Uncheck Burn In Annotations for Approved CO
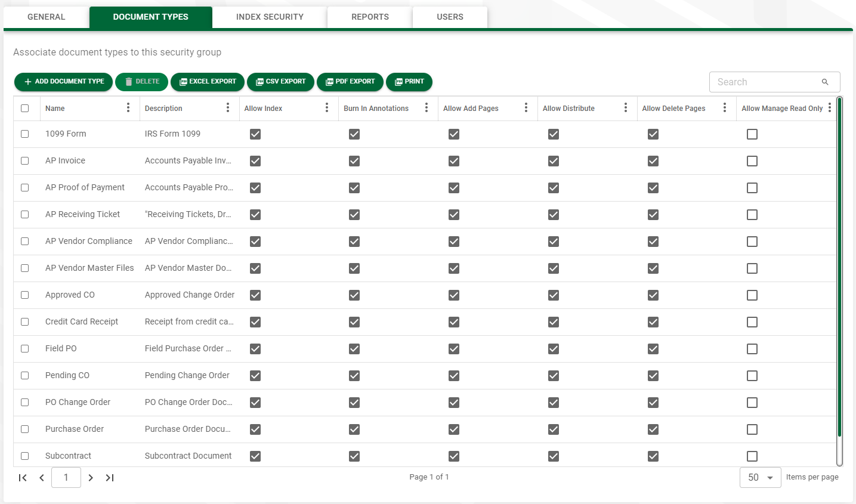Viewport: 856px width, 504px height. 354,295
